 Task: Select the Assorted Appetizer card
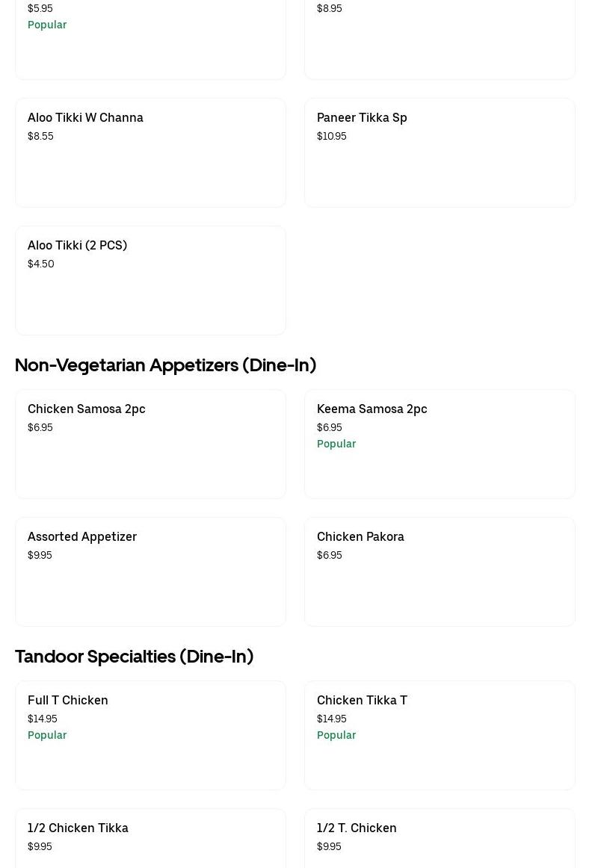click(150, 571)
